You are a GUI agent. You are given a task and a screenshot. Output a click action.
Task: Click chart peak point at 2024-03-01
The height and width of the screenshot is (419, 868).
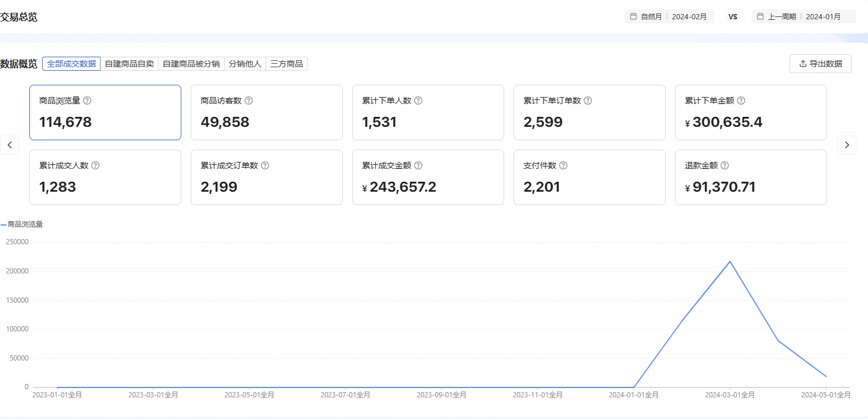(x=729, y=261)
